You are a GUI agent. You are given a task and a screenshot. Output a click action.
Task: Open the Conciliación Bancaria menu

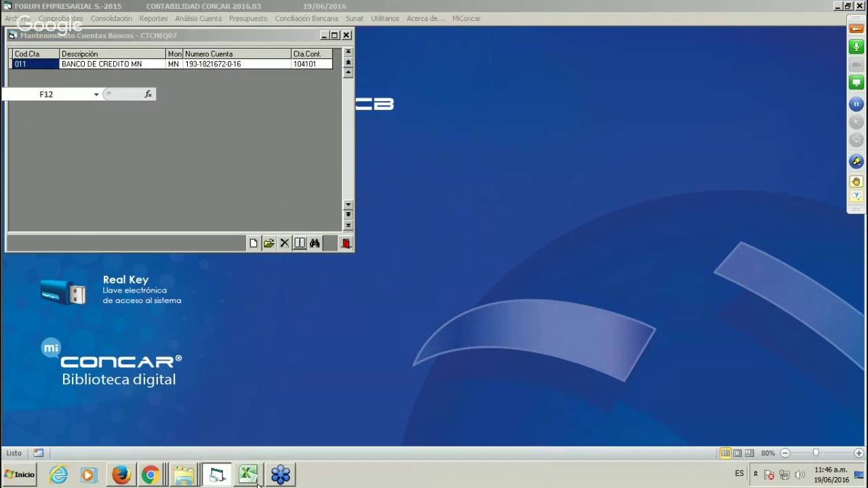307,18
